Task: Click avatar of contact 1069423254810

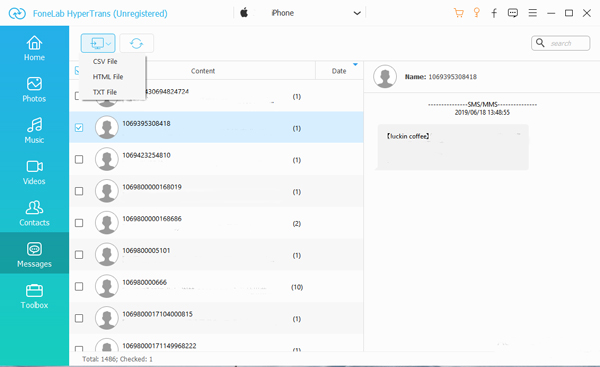Action: click(106, 159)
